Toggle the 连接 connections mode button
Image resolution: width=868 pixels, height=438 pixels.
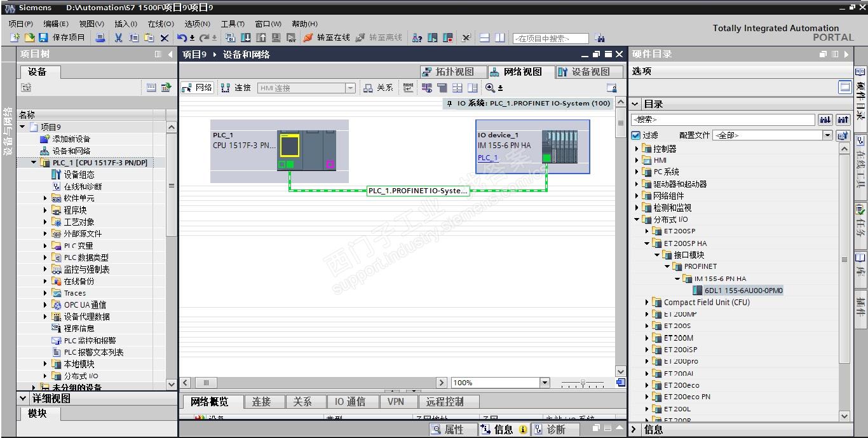click(236, 88)
